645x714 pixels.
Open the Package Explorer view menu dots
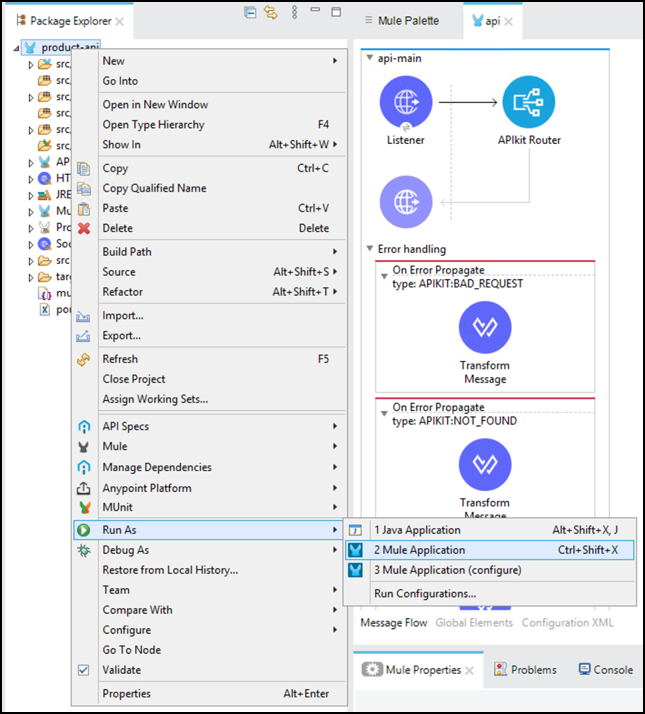pos(294,12)
